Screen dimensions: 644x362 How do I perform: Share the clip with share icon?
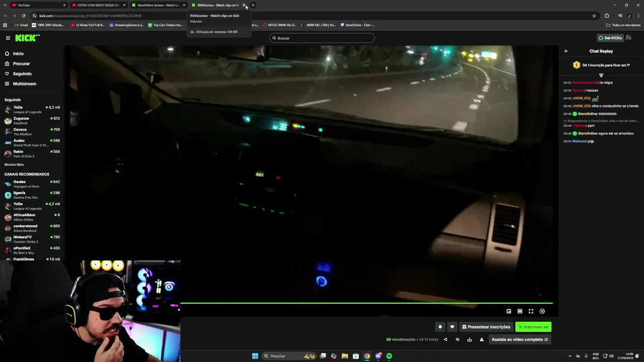pos(445,339)
